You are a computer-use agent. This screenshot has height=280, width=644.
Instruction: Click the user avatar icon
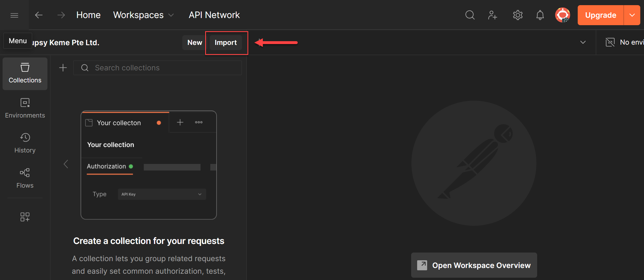tap(563, 15)
